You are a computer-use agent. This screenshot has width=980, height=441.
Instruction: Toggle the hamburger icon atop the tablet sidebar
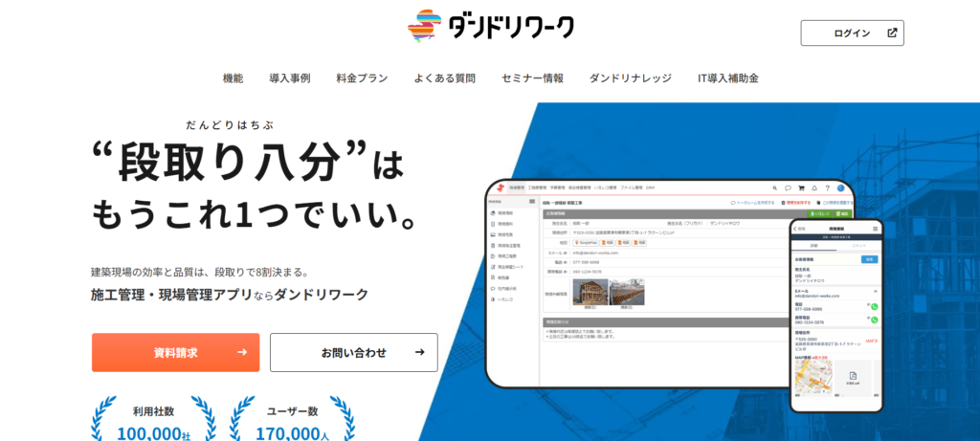tap(532, 201)
